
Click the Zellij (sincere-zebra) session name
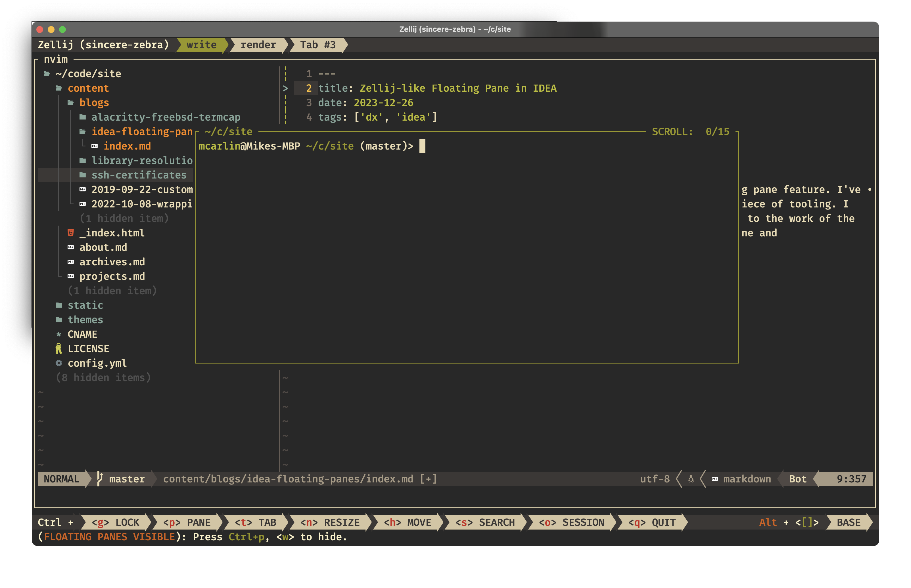point(103,45)
